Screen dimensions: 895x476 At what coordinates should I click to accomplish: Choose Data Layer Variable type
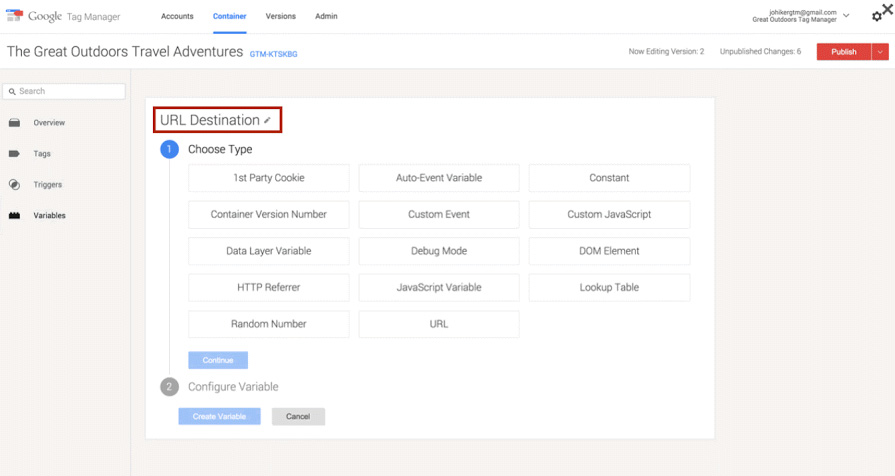coord(268,251)
